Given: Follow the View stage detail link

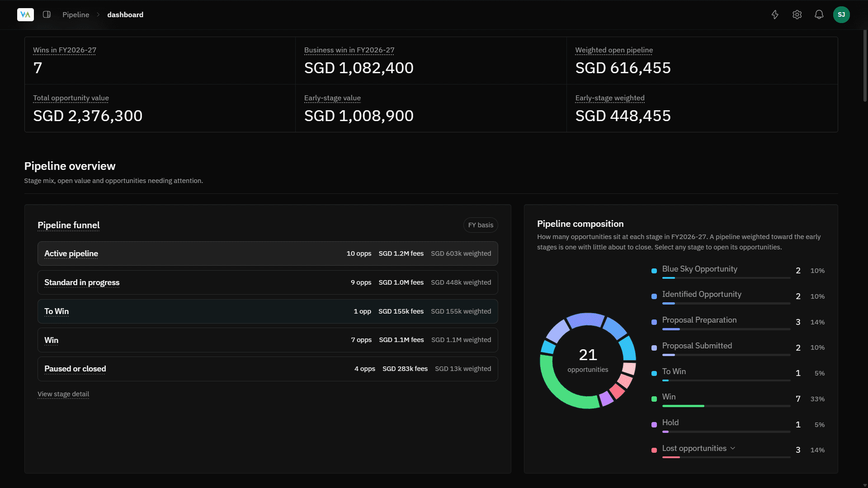Looking at the screenshot, I should pyautogui.click(x=63, y=394).
